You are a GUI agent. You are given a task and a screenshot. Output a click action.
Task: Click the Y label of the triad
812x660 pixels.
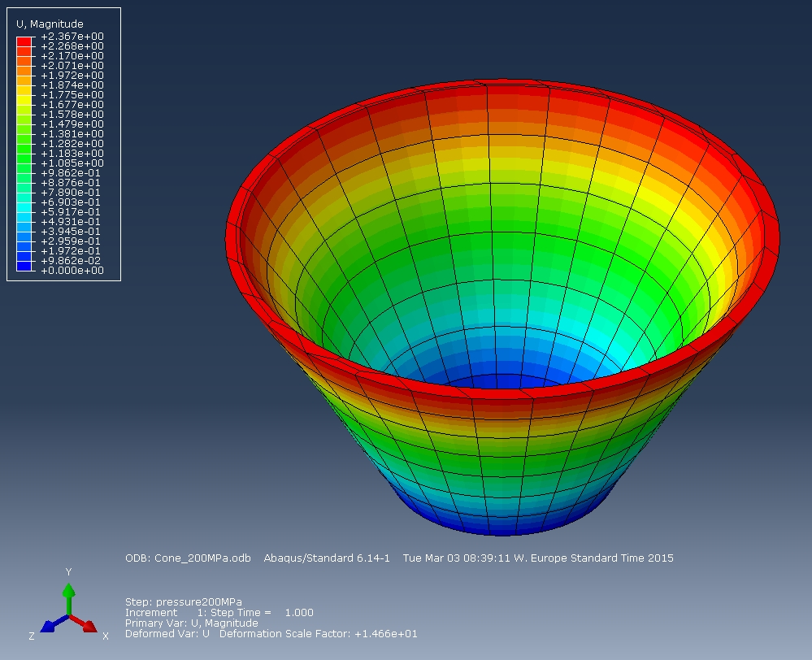(68, 572)
